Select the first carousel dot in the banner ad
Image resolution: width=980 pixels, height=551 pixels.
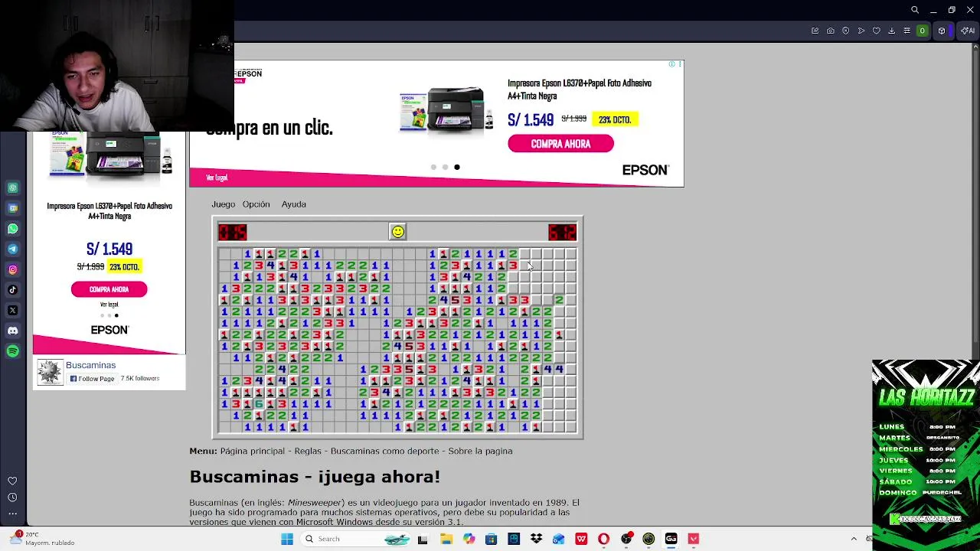point(433,167)
